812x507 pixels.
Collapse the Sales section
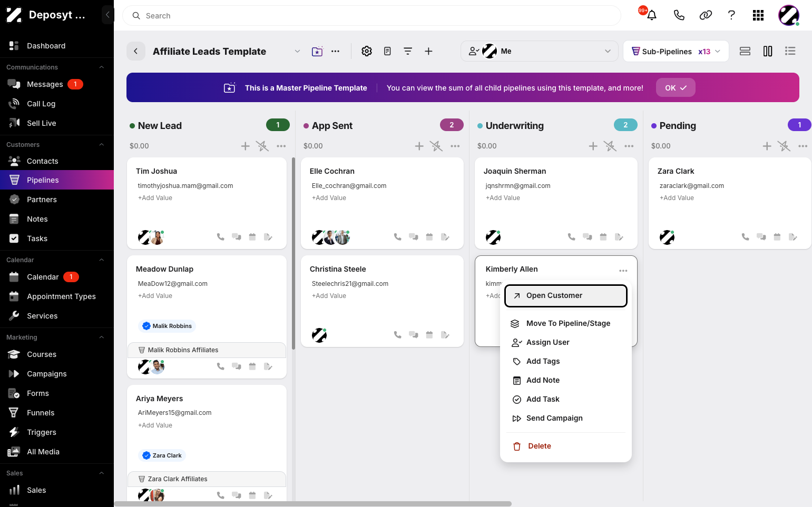[102, 473]
